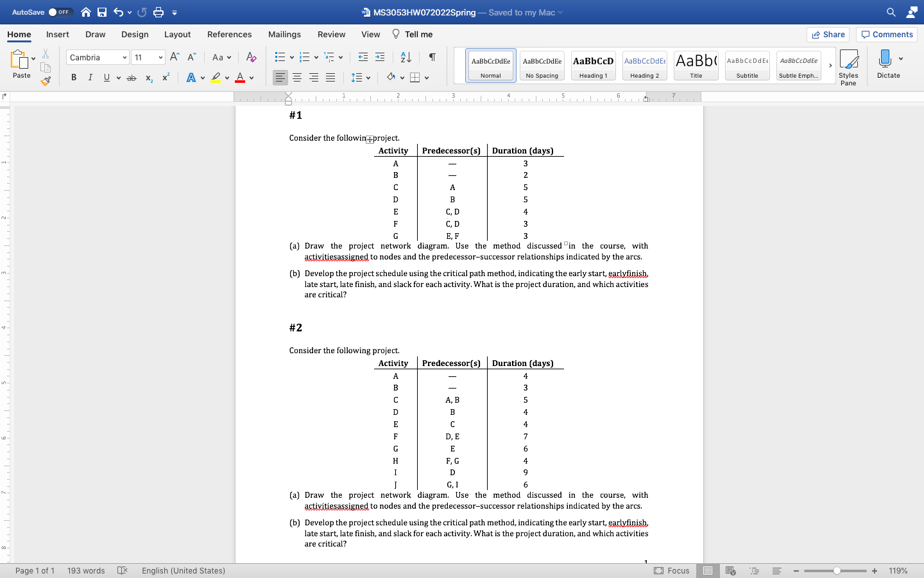Decrease the paragraph indent
924x578 pixels.
click(x=363, y=57)
